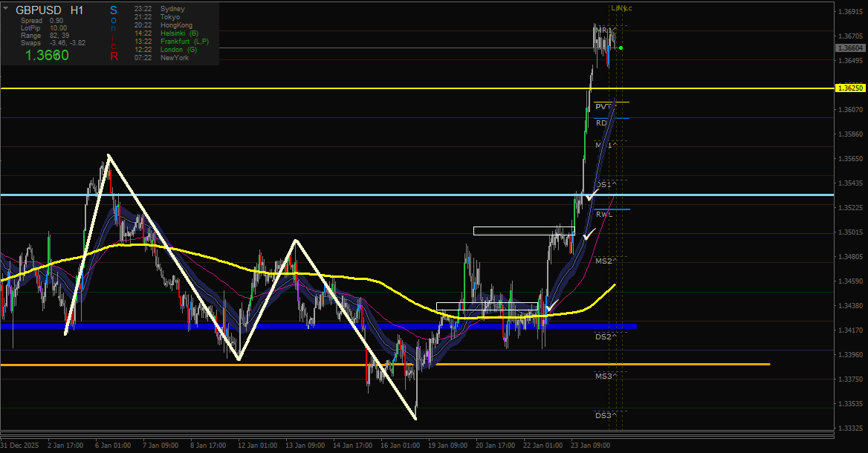Select the Tokyo 21:22 session row
868x453 pixels.
pos(157,17)
